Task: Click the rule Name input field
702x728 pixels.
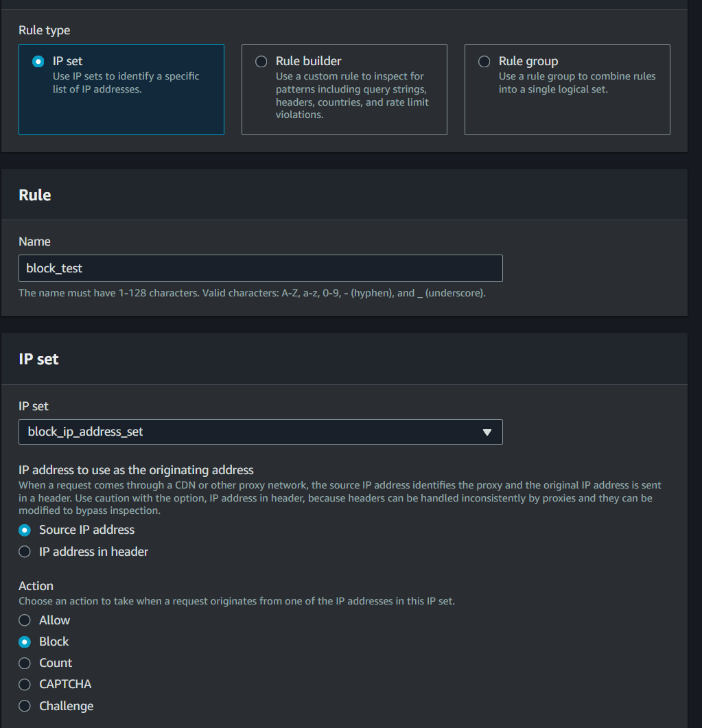Action: (261, 268)
